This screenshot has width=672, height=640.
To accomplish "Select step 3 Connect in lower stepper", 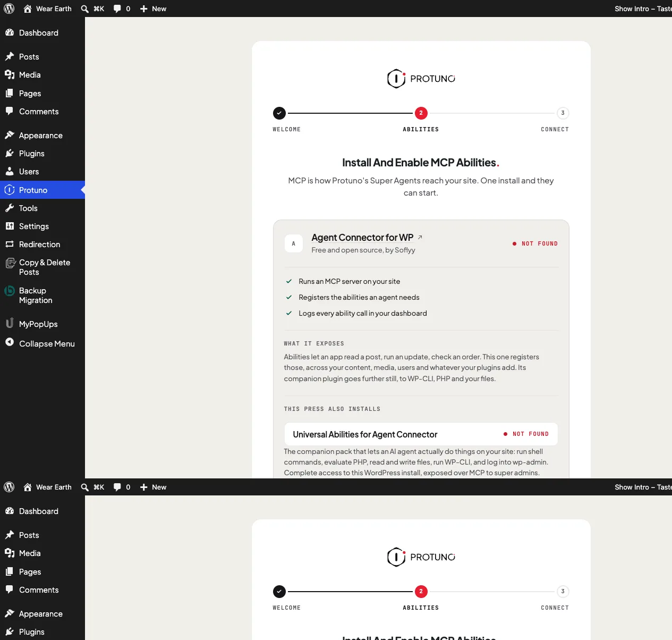I will click(563, 591).
